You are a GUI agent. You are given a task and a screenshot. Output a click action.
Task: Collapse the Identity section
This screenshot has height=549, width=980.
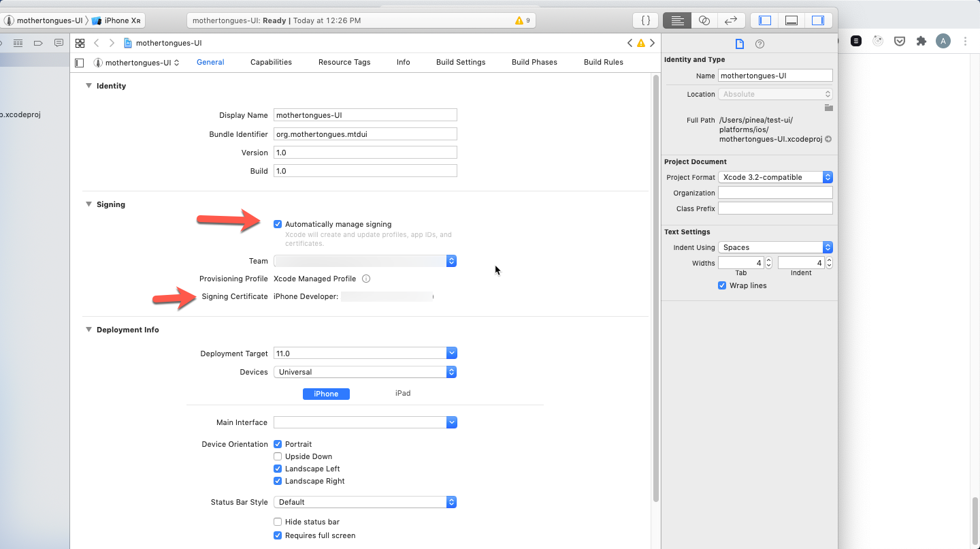point(88,86)
